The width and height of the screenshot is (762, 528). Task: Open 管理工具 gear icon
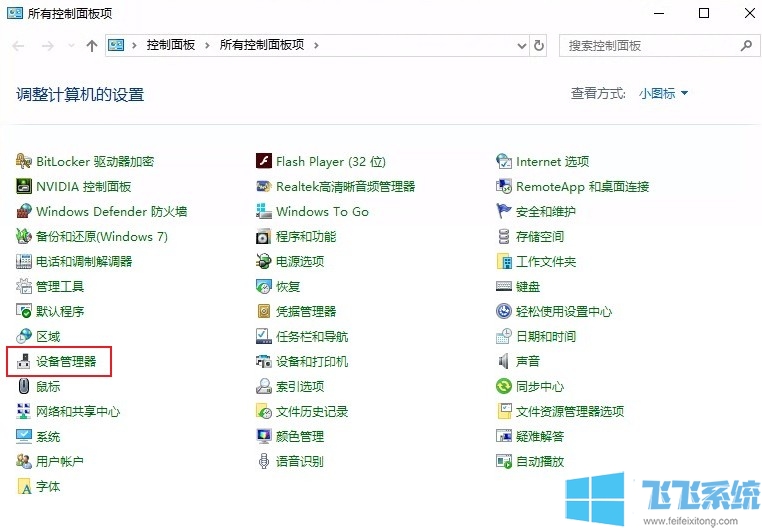24,286
